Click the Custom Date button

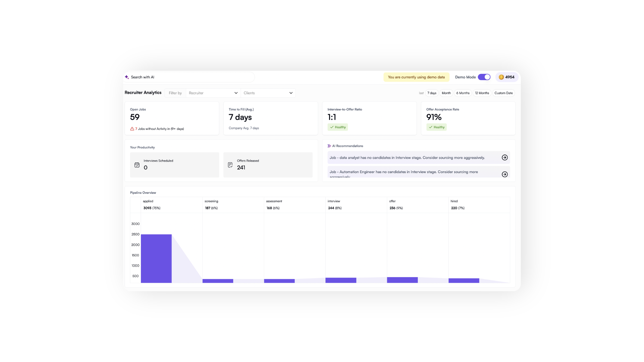[x=503, y=93]
